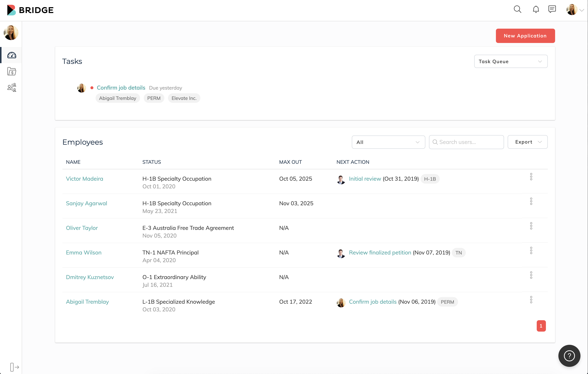
Task: Open the Review finalized petition link
Action: tap(380, 252)
